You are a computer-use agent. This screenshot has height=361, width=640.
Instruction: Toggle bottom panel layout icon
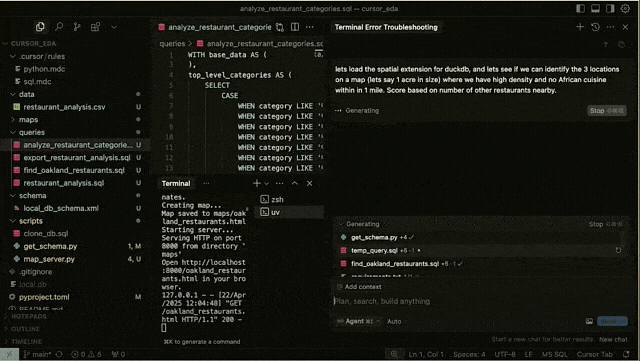(x=595, y=9)
